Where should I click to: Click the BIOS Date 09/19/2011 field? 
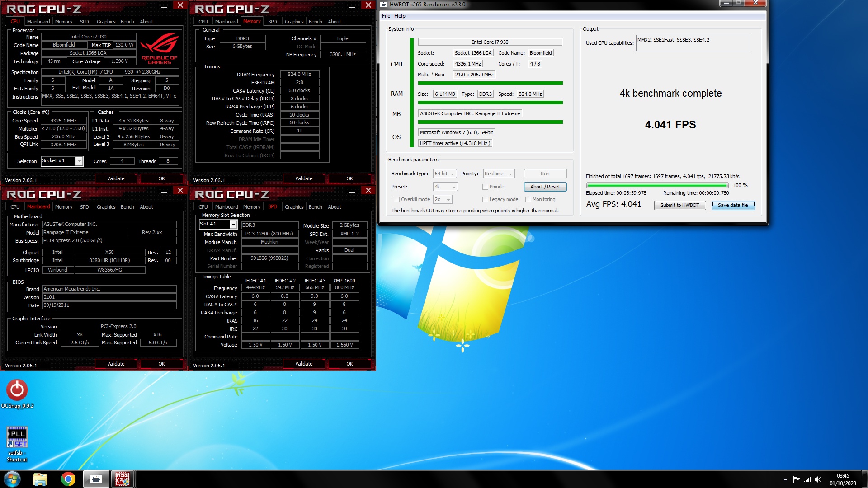109,305
